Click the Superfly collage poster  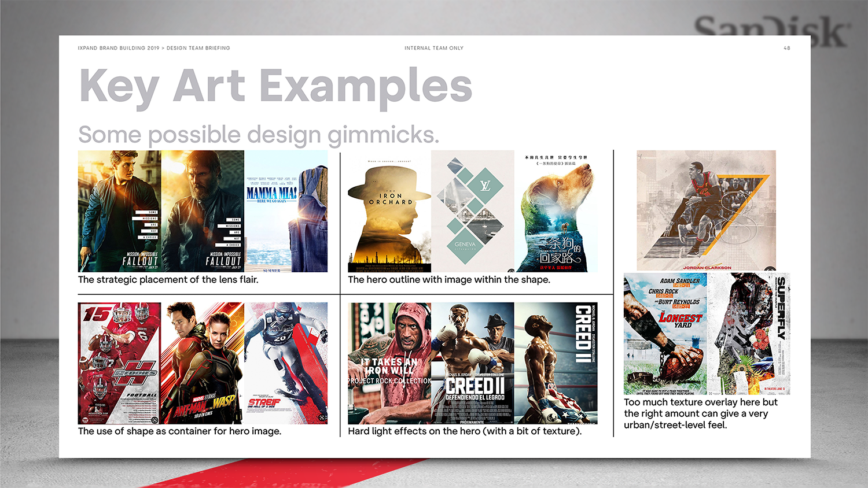click(749, 334)
